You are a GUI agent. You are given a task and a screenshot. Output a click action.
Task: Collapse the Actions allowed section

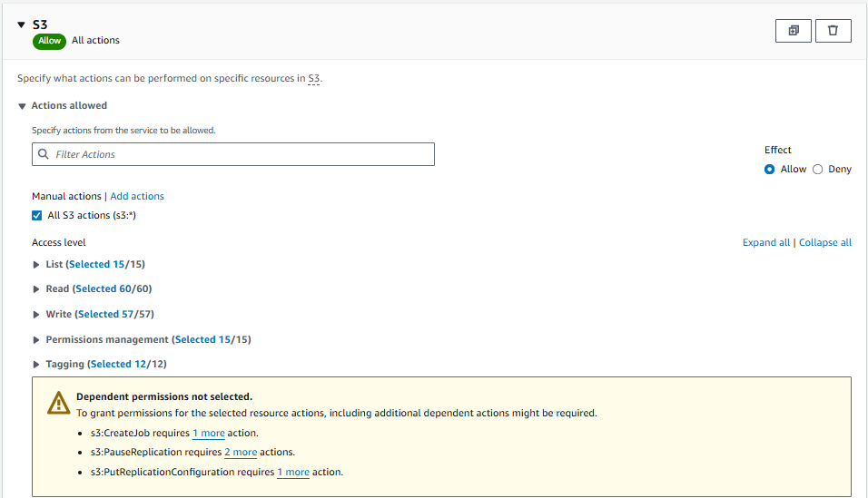pos(22,106)
